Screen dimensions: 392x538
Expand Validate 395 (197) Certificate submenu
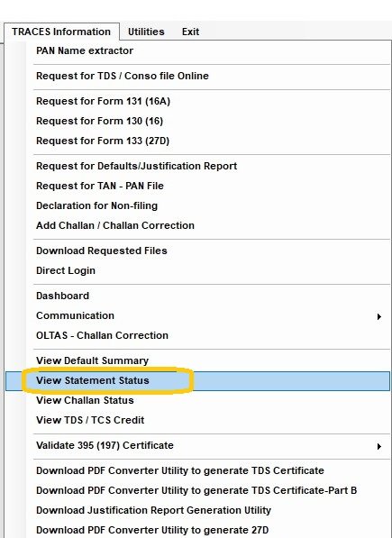[198, 446]
